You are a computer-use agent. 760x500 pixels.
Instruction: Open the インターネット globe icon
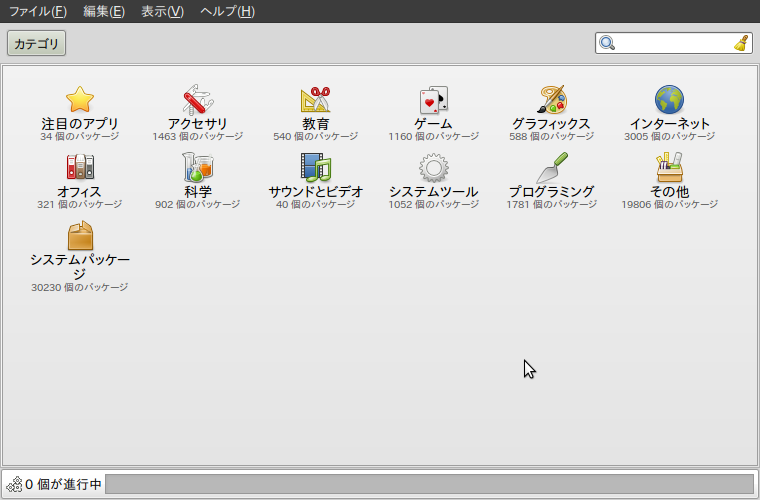coord(669,99)
